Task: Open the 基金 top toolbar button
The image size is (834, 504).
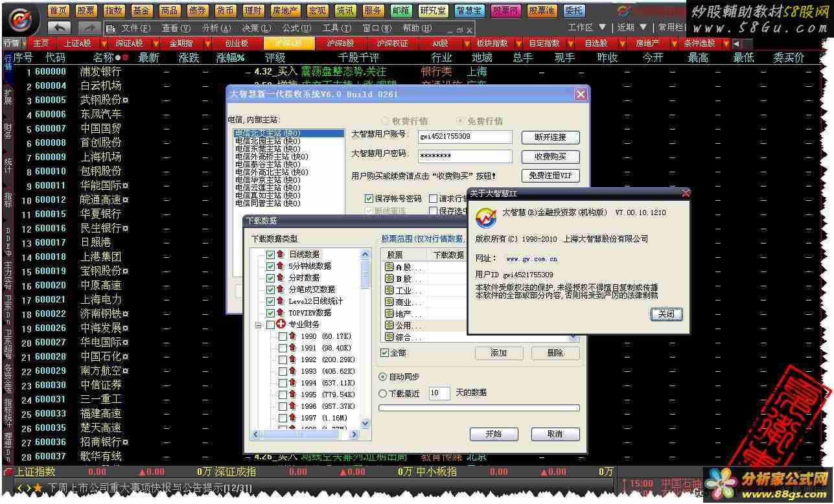Action: 141,10
